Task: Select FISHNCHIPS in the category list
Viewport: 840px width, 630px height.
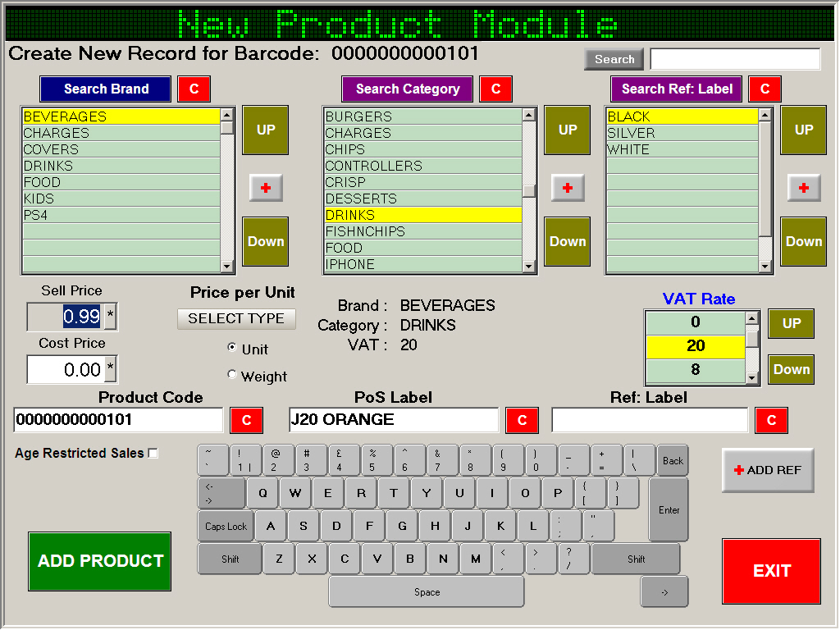Action: (422, 231)
